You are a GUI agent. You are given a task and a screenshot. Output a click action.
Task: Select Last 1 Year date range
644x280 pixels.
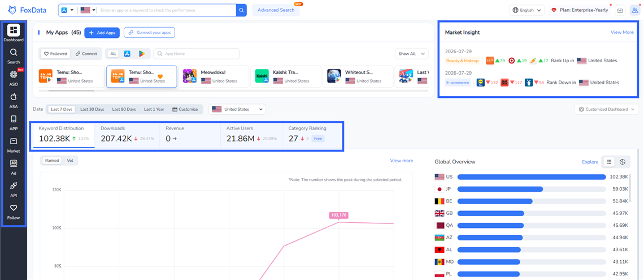point(154,109)
